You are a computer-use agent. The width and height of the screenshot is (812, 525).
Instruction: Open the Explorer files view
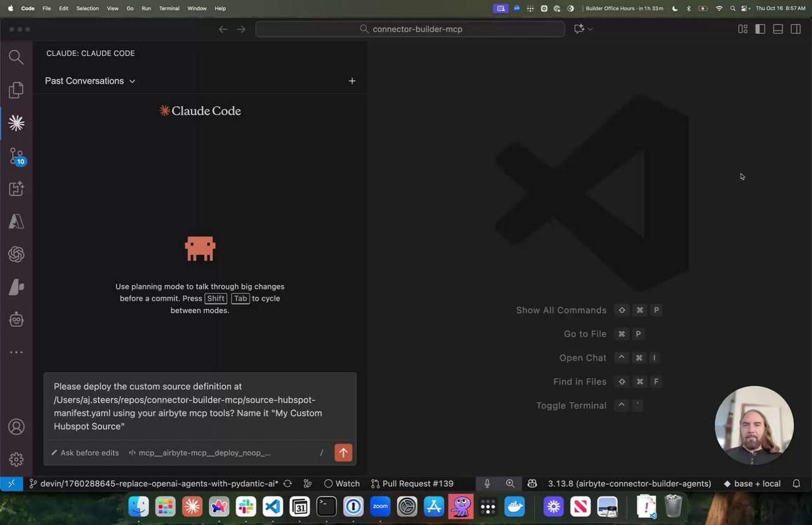[x=16, y=90]
